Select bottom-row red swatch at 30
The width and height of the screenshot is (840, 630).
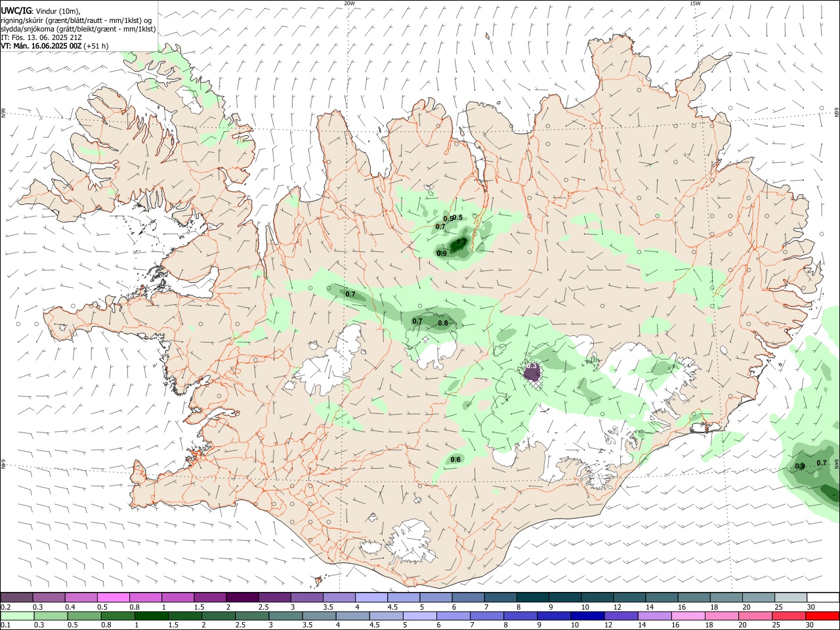tap(822, 616)
